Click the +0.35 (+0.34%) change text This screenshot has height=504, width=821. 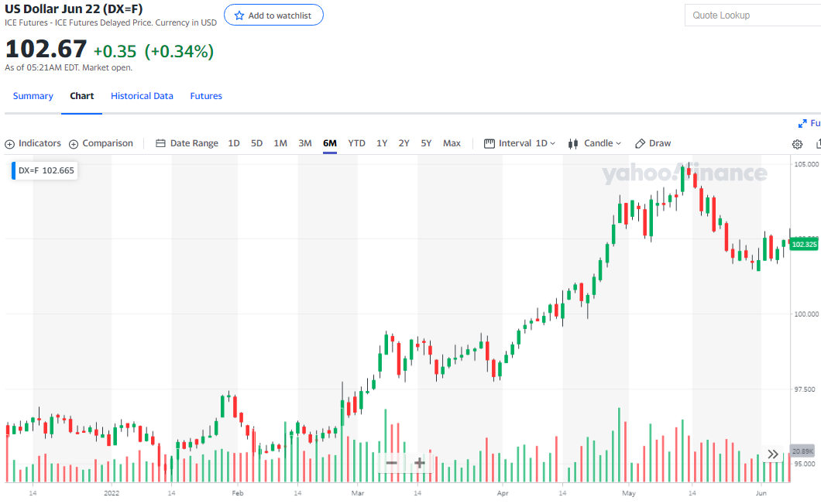153,51
